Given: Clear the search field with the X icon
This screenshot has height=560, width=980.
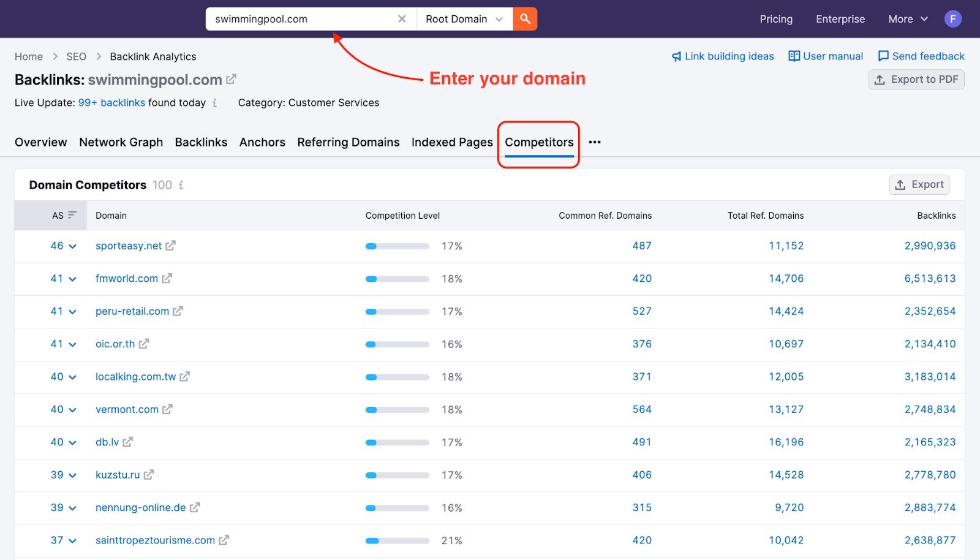Looking at the screenshot, I should pos(402,18).
